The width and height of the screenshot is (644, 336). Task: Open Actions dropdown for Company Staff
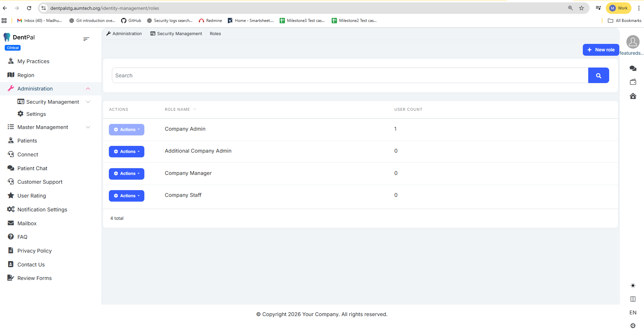point(126,196)
